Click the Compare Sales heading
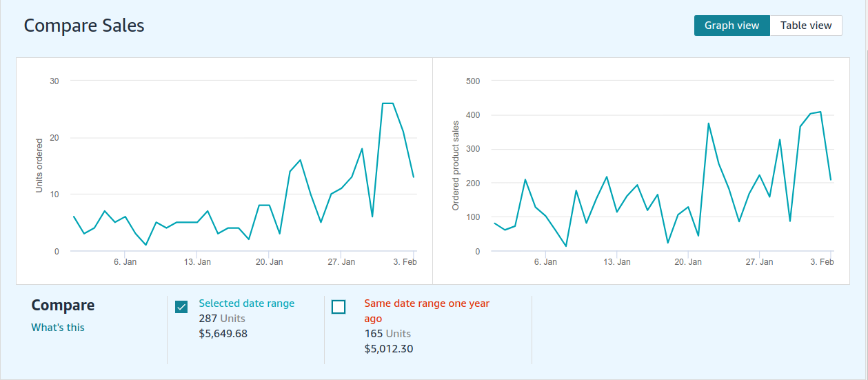This screenshot has height=380, width=868. [84, 26]
